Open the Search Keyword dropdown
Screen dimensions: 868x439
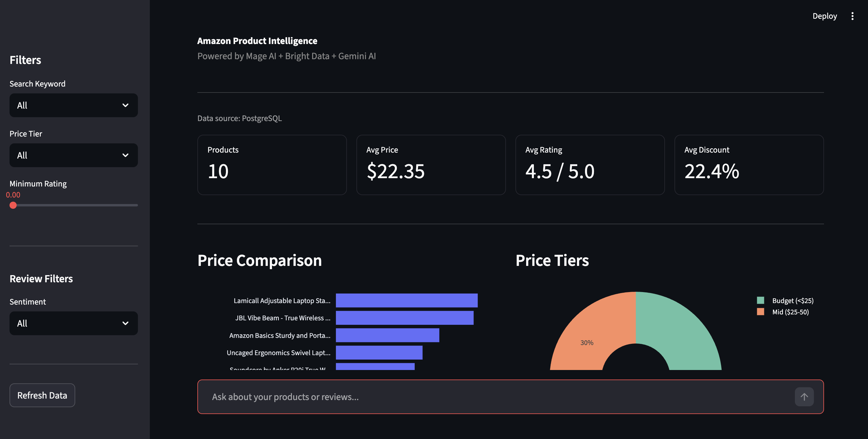(x=73, y=105)
